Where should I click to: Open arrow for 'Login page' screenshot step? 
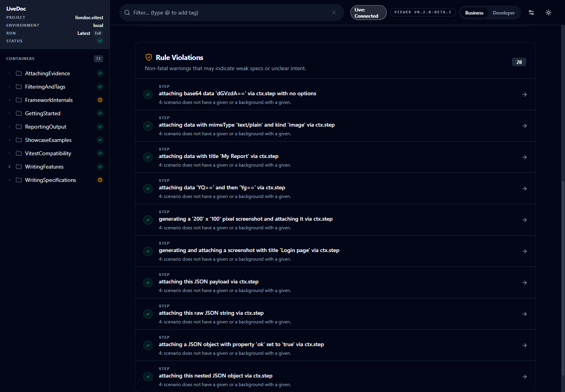tap(525, 251)
